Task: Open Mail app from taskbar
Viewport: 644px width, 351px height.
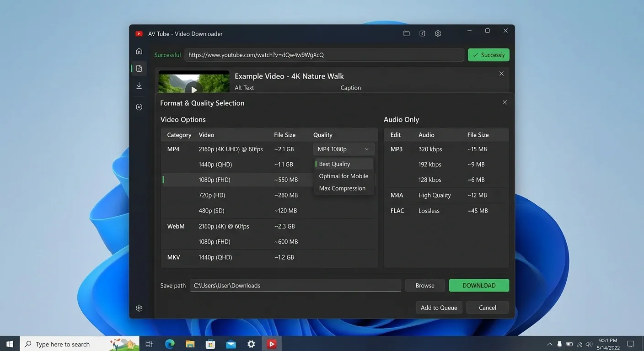Action: (x=231, y=344)
